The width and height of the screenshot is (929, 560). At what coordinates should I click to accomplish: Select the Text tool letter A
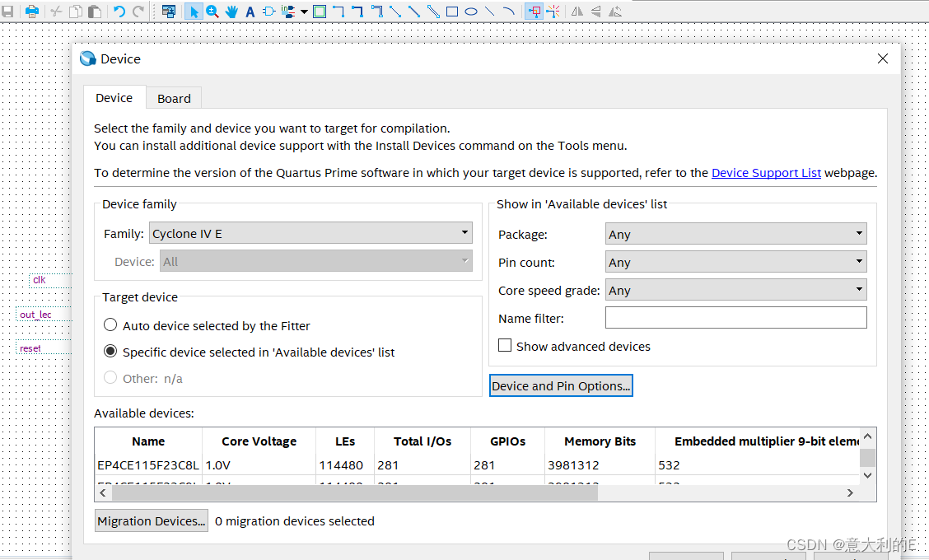coord(250,12)
